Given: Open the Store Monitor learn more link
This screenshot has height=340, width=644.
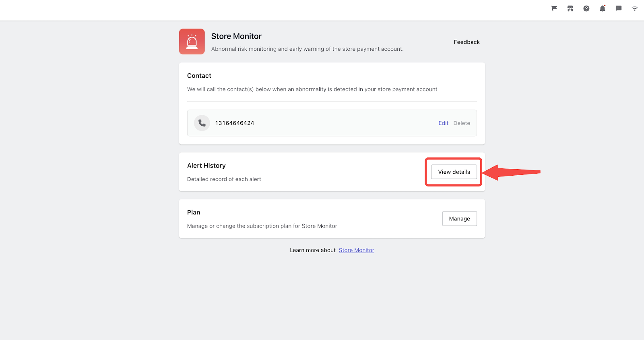Looking at the screenshot, I should click(357, 250).
